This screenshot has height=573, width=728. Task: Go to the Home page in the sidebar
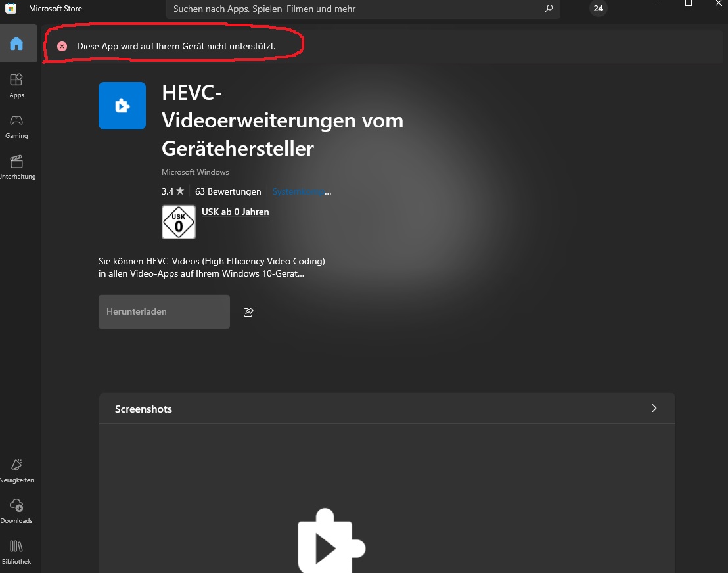click(16, 43)
